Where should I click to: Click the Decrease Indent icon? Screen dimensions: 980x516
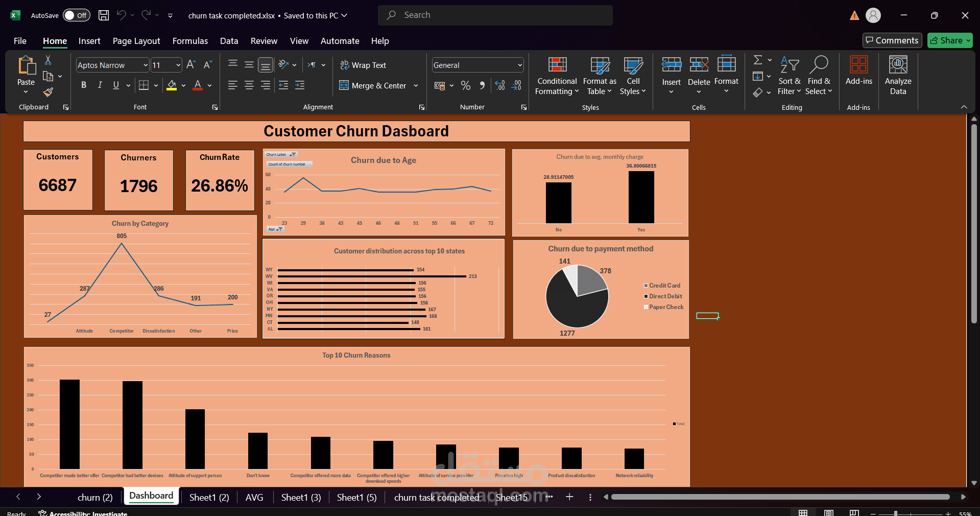click(x=283, y=85)
